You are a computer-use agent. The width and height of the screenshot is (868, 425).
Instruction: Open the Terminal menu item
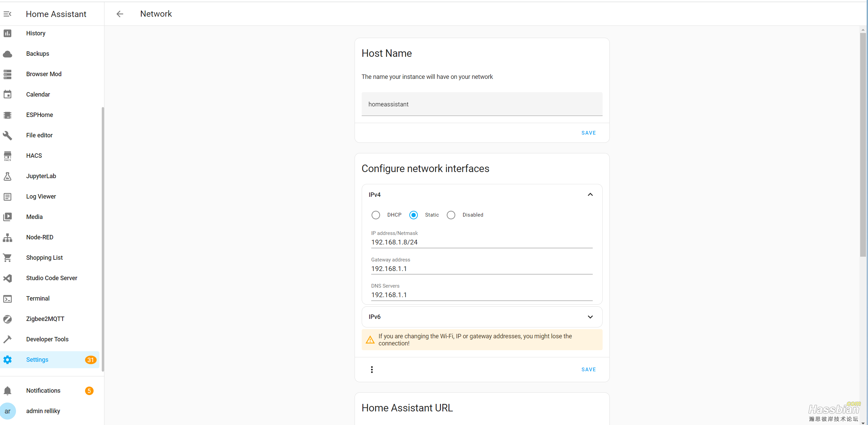[x=50, y=299]
